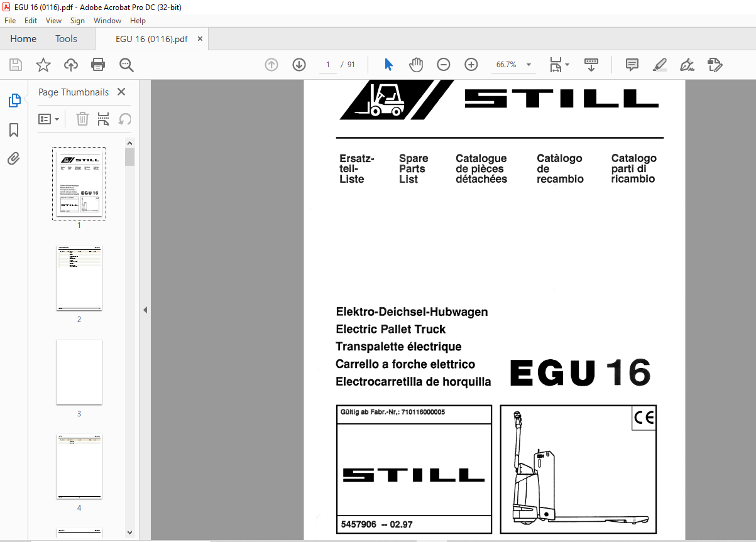This screenshot has width=756, height=542.
Task: Select blank page 3 thumbnail
Action: click(79, 372)
